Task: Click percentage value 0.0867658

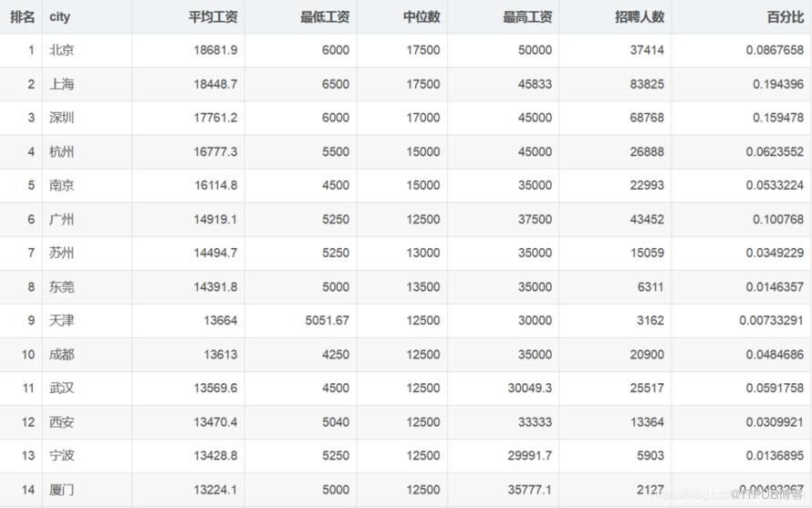Action: pos(775,50)
